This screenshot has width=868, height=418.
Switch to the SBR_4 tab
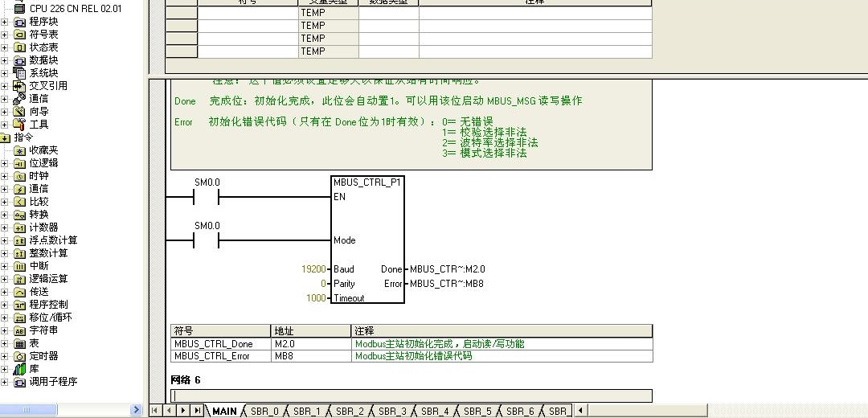coord(435,411)
